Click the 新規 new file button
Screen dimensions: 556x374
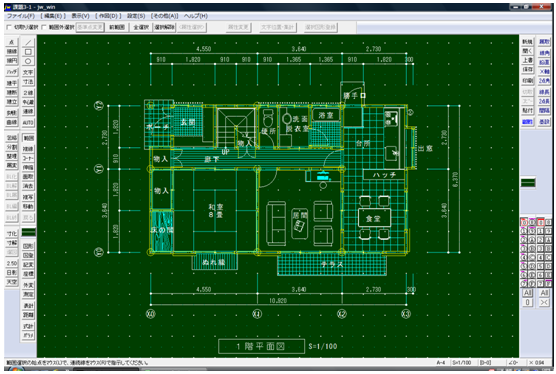(528, 42)
